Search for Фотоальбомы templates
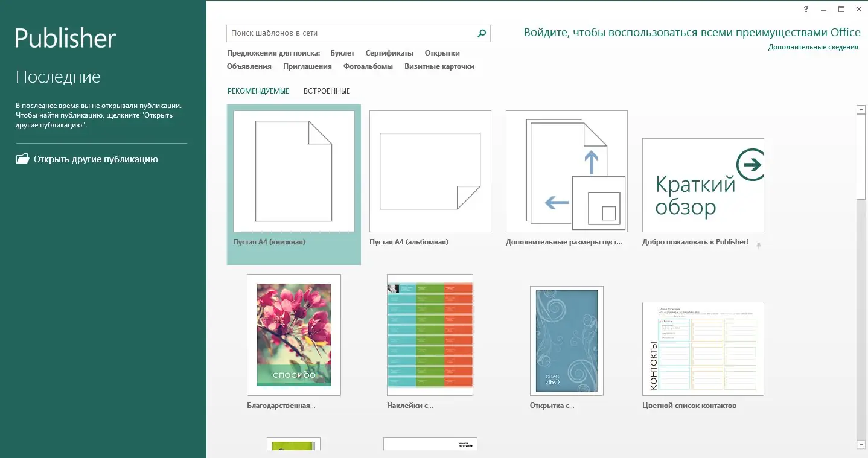868x458 pixels. tap(368, 66)
